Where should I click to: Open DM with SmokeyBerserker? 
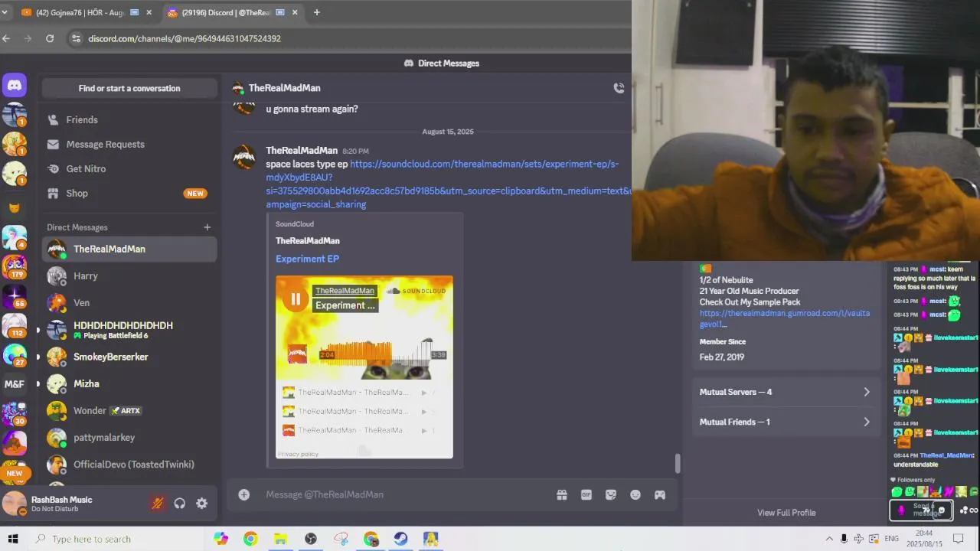point(129,357)
